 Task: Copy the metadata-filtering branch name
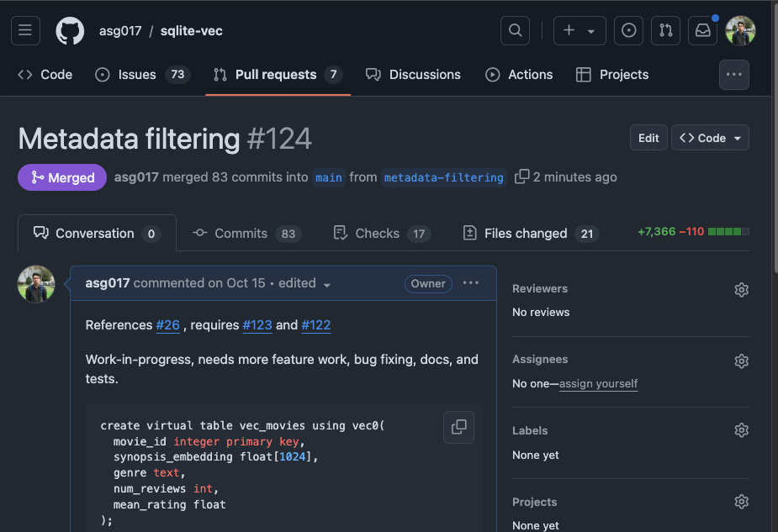coord(521,176)
